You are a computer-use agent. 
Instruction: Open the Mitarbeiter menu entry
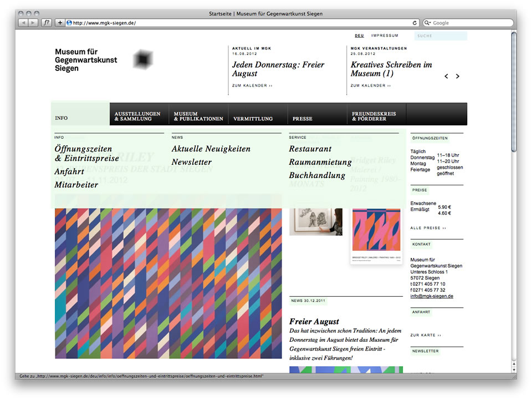click(x=76, y=185)
